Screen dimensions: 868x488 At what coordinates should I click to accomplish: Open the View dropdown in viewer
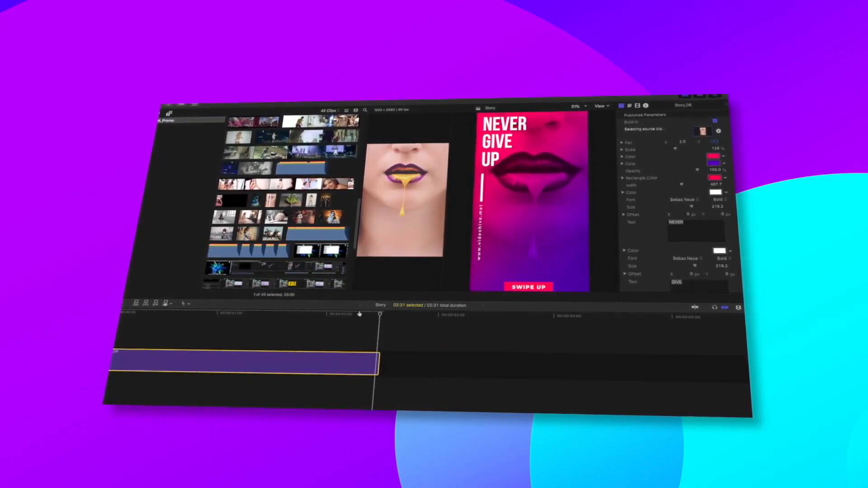tap(602, 106)
